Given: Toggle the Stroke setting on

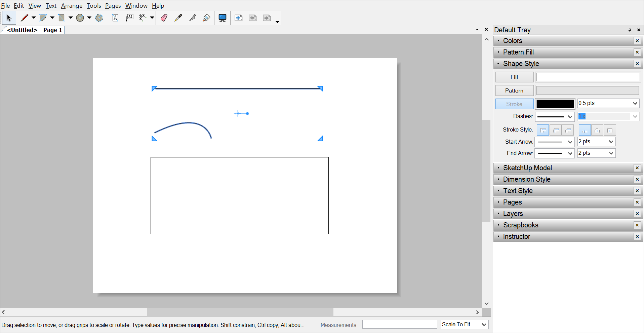Looking at the screenshot, I should coord(514,104).
